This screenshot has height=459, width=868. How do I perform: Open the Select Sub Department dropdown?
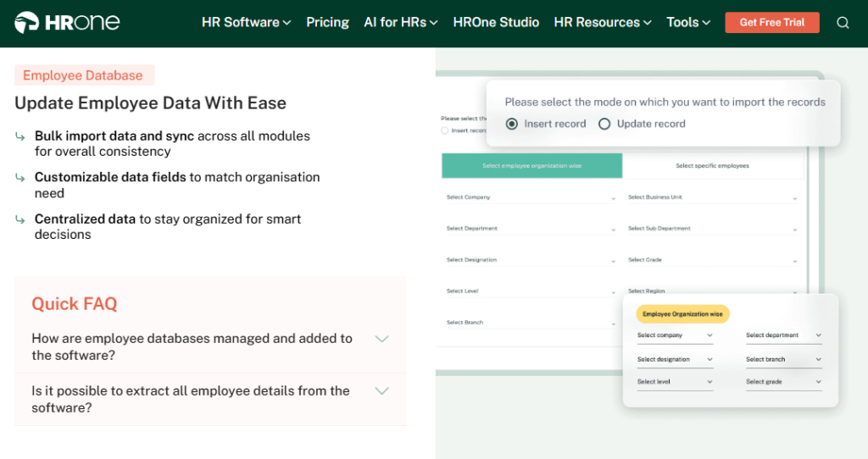pos(712,229)
